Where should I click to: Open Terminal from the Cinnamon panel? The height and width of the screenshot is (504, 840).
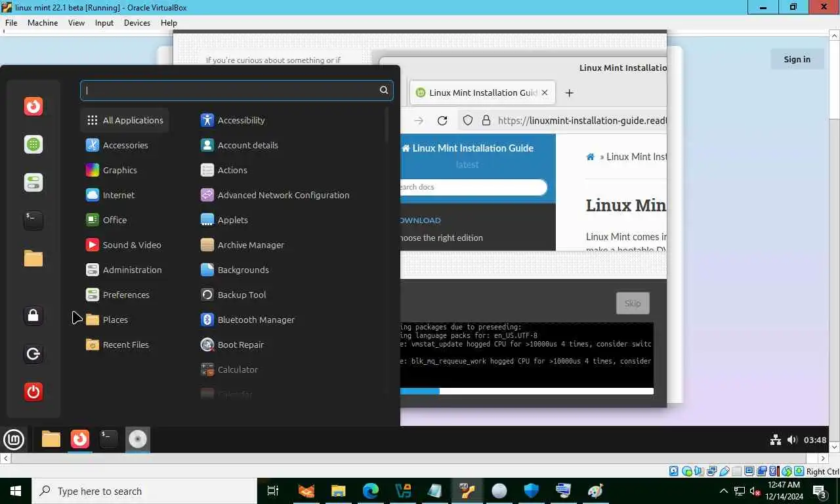click(108, 439)
